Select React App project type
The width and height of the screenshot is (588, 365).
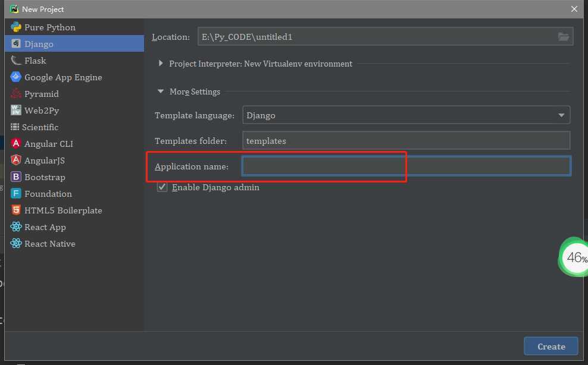point(45,227)
